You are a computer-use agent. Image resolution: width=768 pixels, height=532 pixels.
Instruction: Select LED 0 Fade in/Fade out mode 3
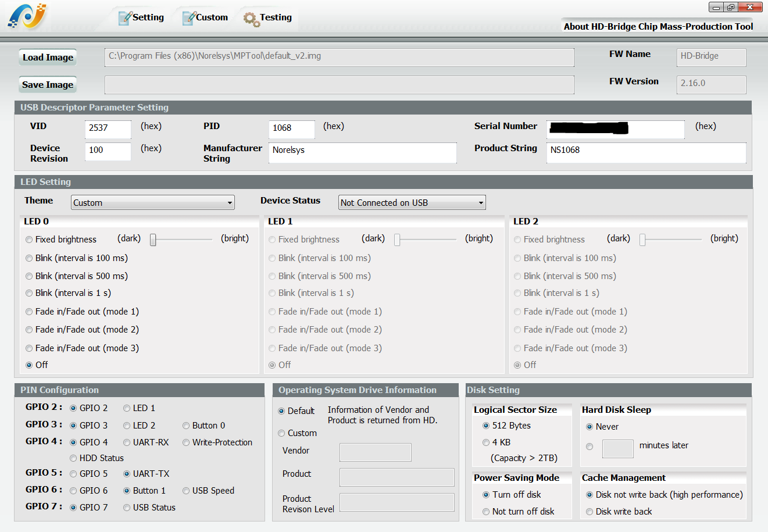click(82, 348)
